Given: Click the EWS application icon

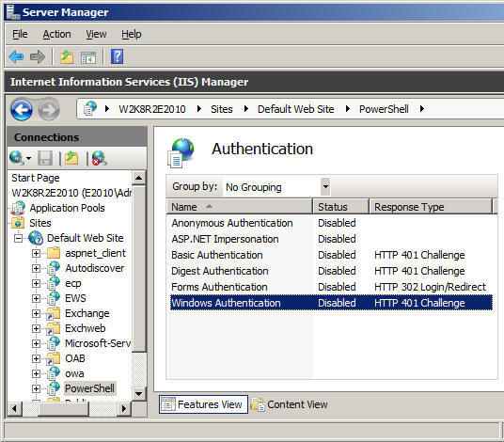Looking at the screenshot, I should [54, 298].
